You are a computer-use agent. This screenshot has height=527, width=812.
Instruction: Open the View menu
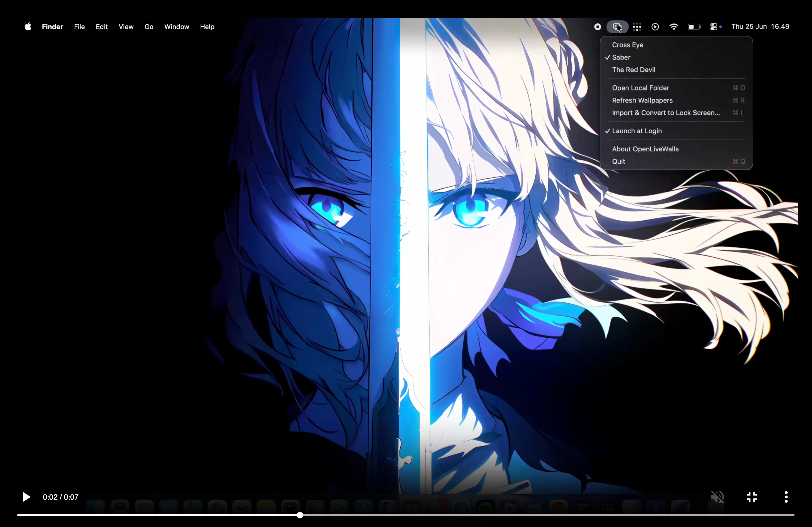126,27
